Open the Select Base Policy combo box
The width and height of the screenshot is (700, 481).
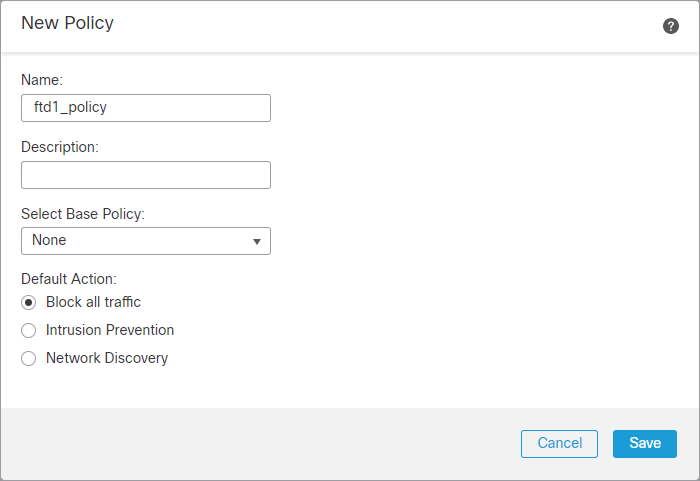point(146,241)
